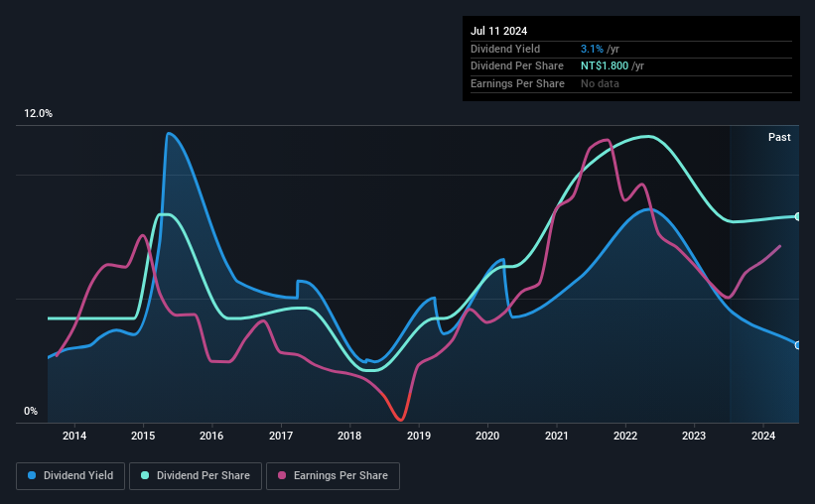Click the 2024 x-axis label
815x504 pixels.
[763, 436]
